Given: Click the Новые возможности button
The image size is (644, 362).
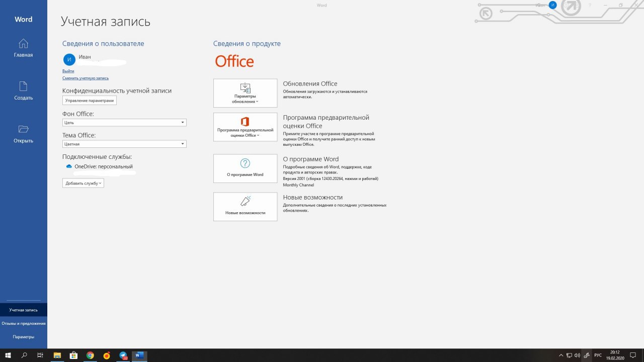Looking at the screenshot, I should [x=245, y=207].
